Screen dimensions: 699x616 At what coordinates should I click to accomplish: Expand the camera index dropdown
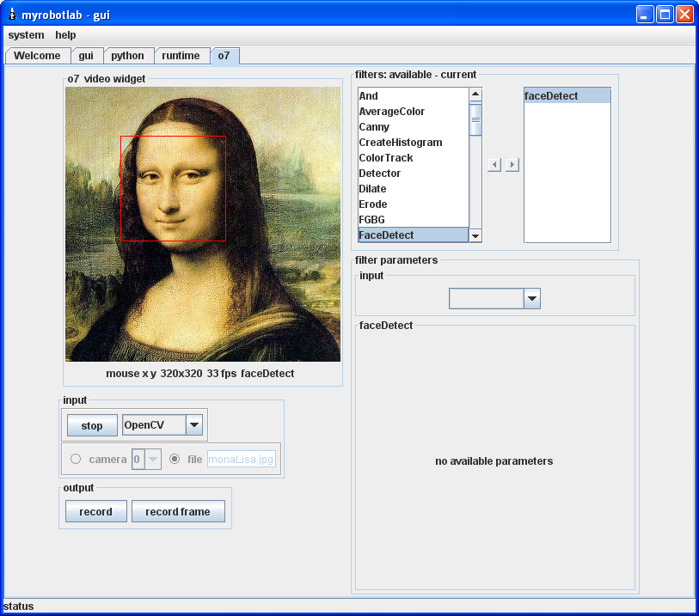[x=153, y=459]
